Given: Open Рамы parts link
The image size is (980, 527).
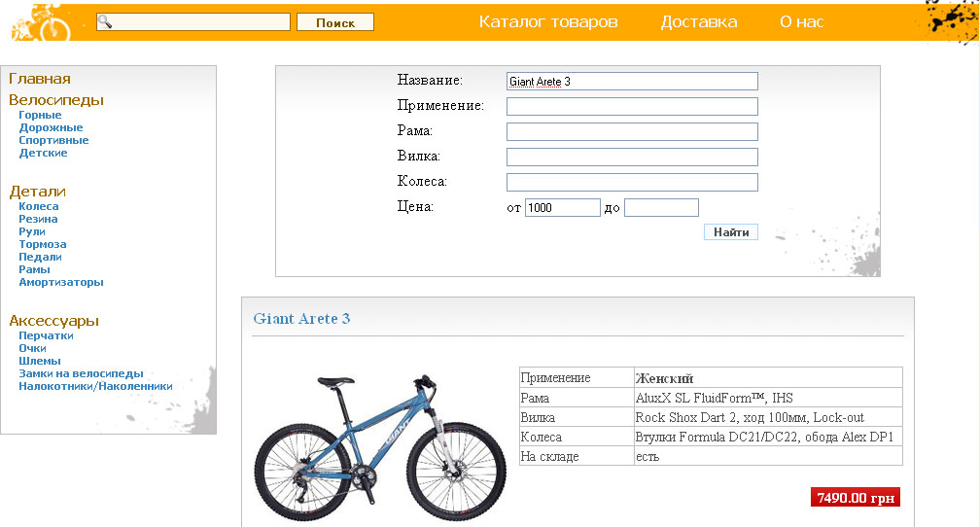Looking at the screenshot, I should coord(34,269).
